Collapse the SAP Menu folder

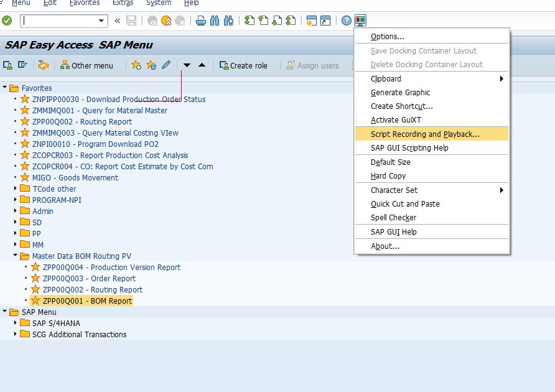click(x=4, y=311)
